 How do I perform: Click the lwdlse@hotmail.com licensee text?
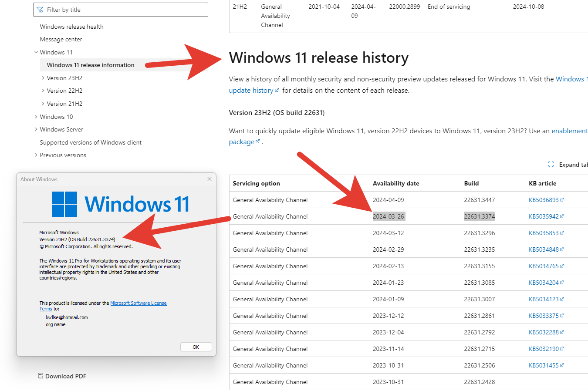67,317
